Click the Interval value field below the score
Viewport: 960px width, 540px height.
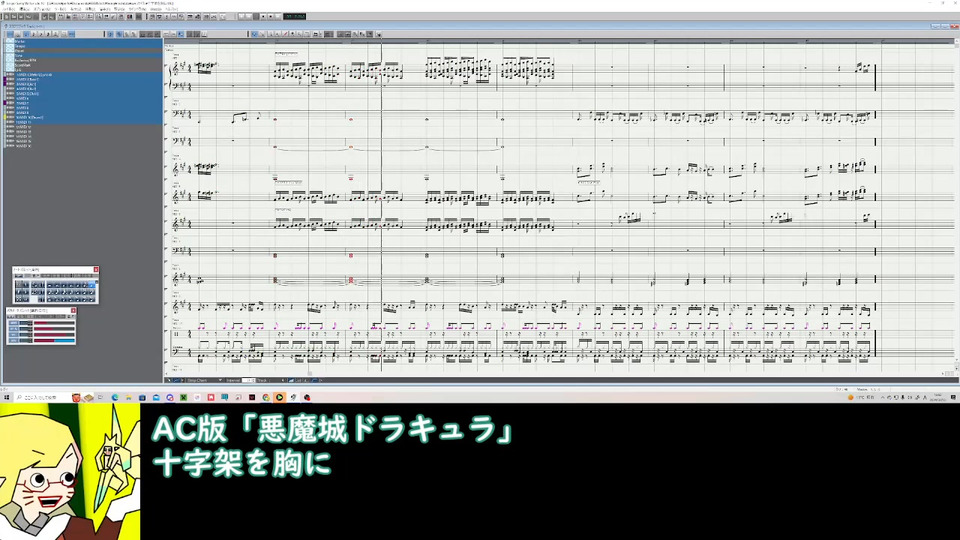click(x=249, y=380)
